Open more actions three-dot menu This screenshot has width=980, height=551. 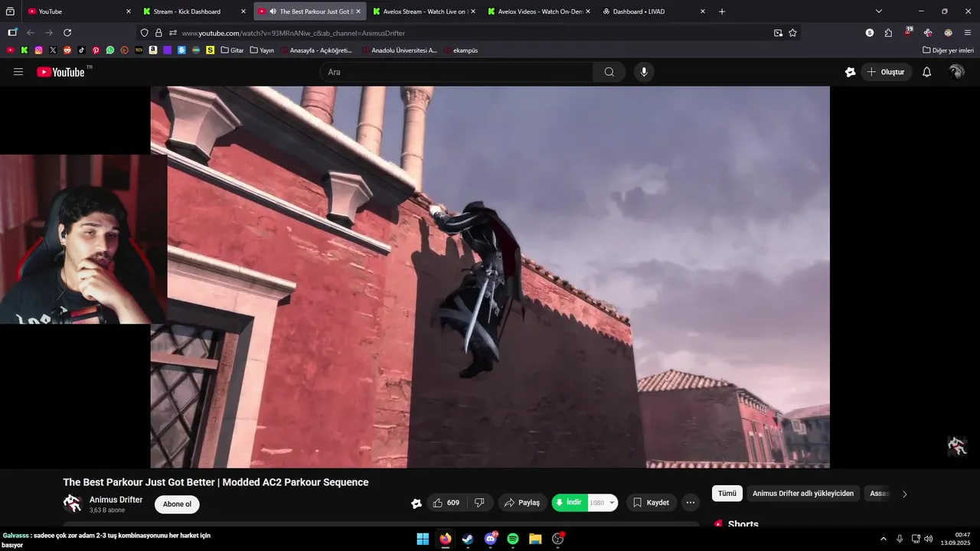(x=691, y=503)
